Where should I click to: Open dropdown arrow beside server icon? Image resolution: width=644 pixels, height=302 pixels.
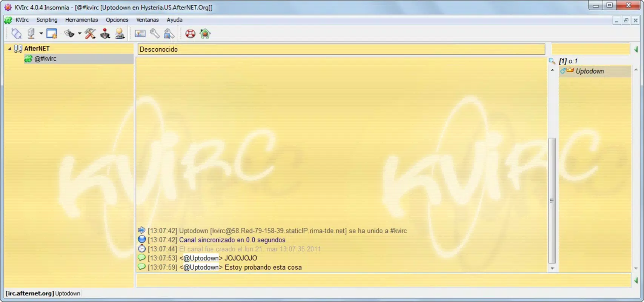pos(41,34)
